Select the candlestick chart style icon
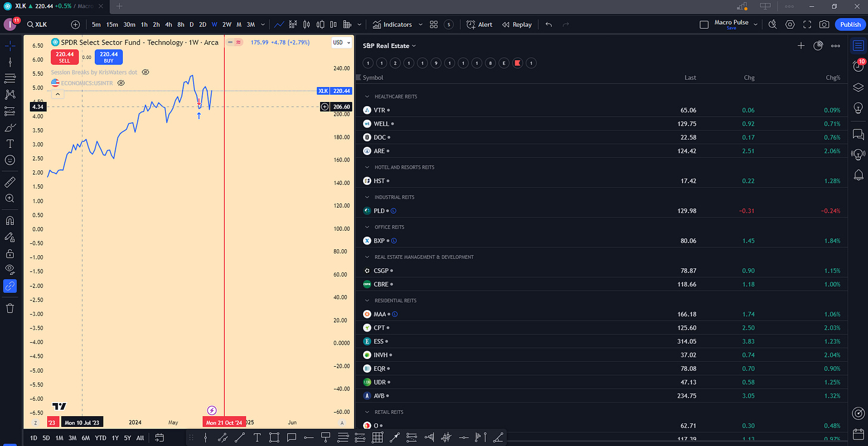 point(306,24)
